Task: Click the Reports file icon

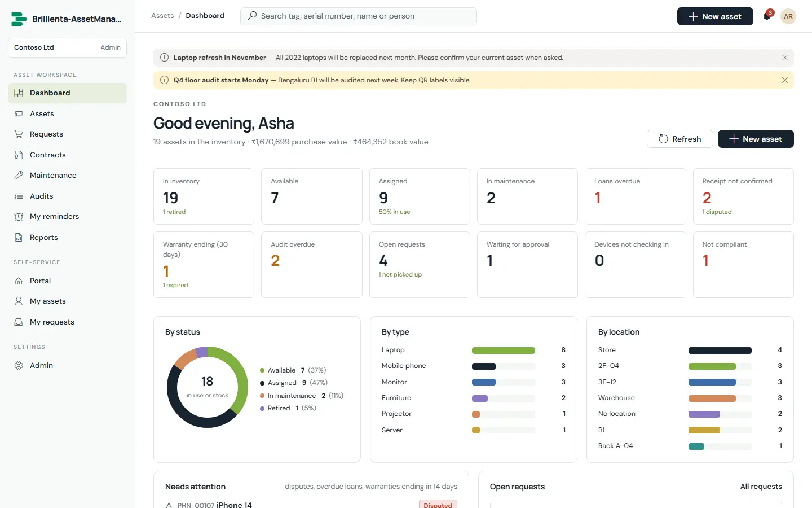Action: (19, 238)
